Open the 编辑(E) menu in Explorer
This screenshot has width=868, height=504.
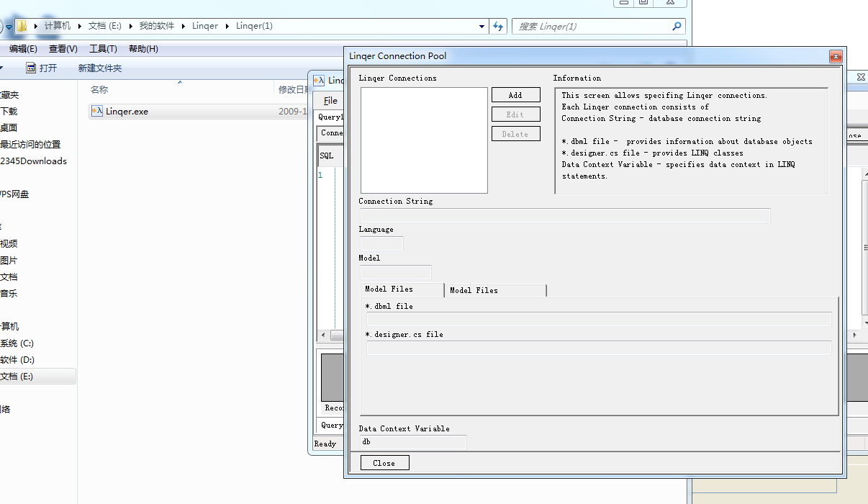(x=23, y=49)
